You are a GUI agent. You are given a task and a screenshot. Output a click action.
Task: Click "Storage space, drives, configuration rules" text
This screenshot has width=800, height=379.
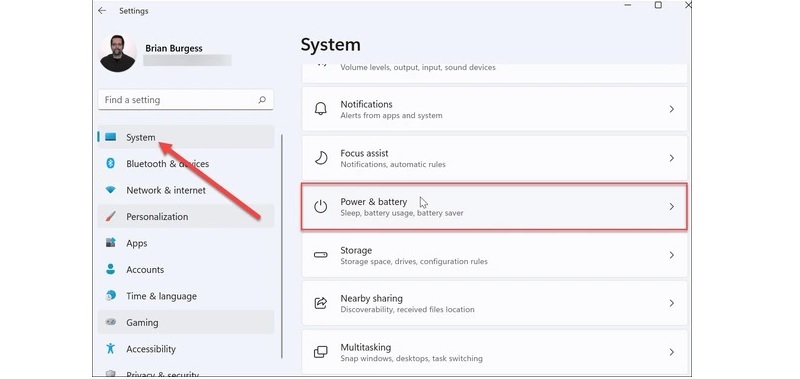(x=414, y=262)
